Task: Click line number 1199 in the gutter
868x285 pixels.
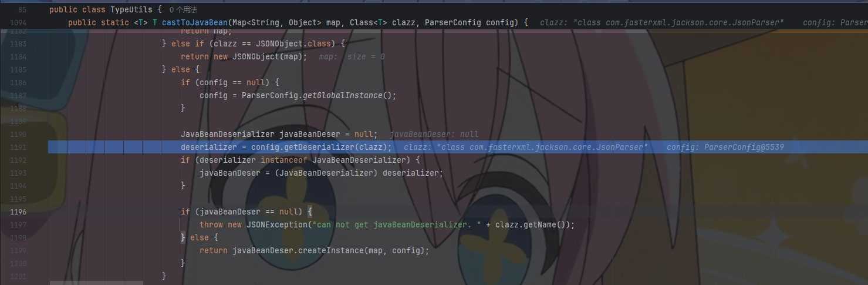Action: (18, 250)
